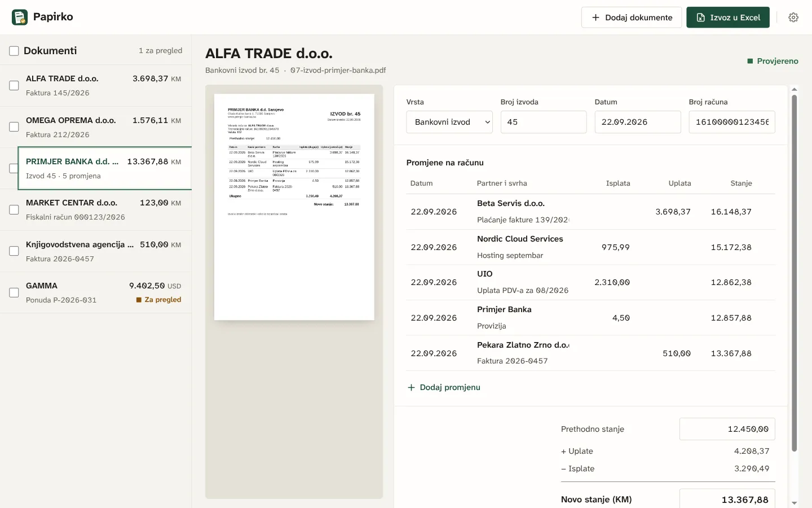This screenshot has height=508, width=812.
Task: Open the bank statement page thumbnail
Action: 294,207
